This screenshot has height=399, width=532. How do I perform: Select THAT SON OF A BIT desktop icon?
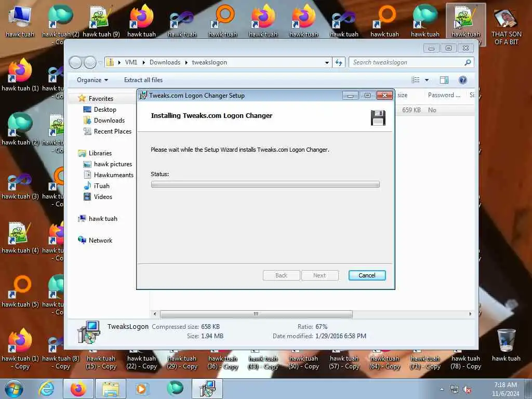(x=506, y=26)
